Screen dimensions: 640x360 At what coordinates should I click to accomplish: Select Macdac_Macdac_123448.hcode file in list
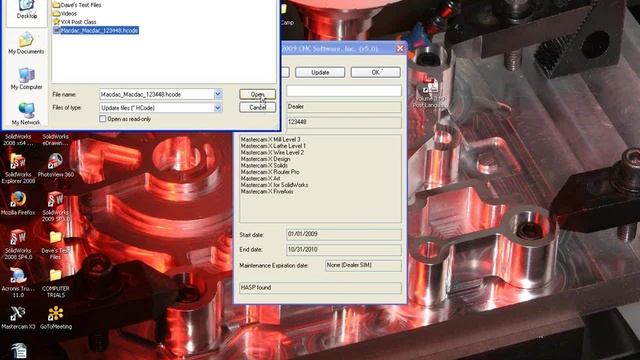pos(96,30)
